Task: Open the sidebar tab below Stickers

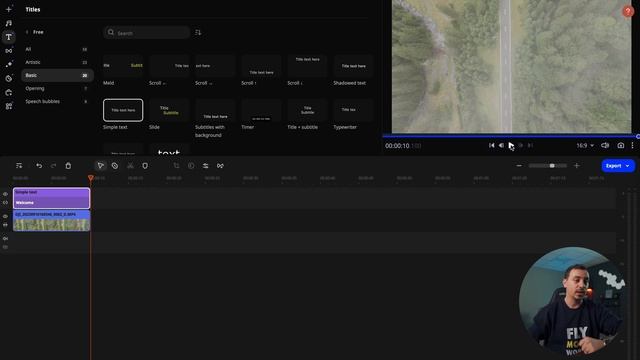Action: click(9, 92)
